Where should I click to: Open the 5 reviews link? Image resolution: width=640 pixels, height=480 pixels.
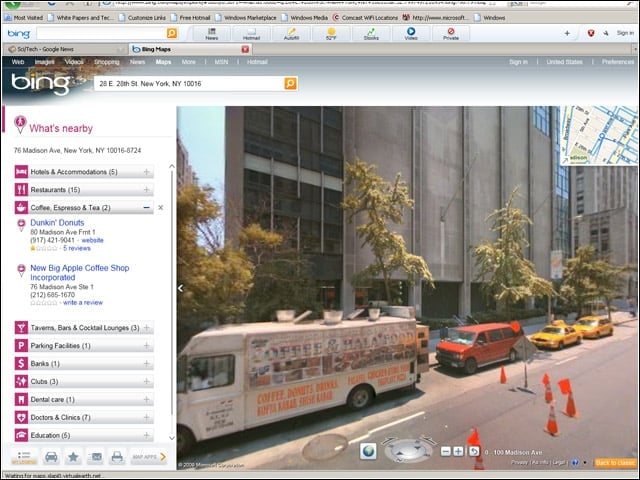(x=77, y=248)
